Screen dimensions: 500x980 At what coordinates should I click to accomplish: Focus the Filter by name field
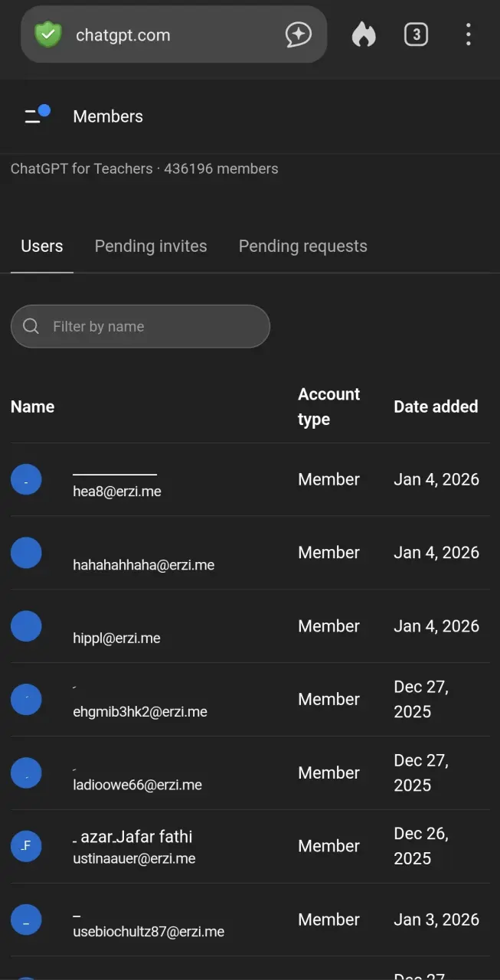tap(140, 326)
